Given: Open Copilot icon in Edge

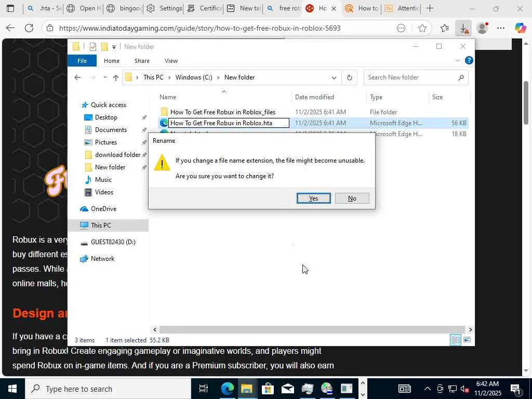Looking at the screenshot, I should coord(520,28).
